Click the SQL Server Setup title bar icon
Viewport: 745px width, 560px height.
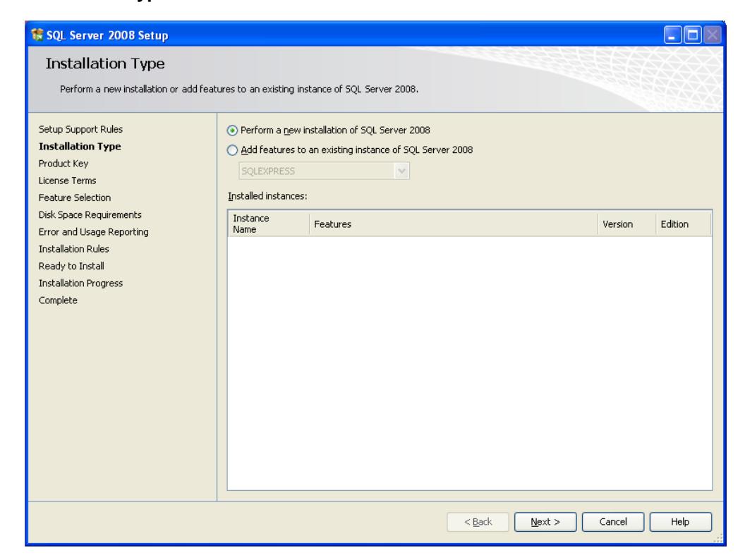point(37,35)
